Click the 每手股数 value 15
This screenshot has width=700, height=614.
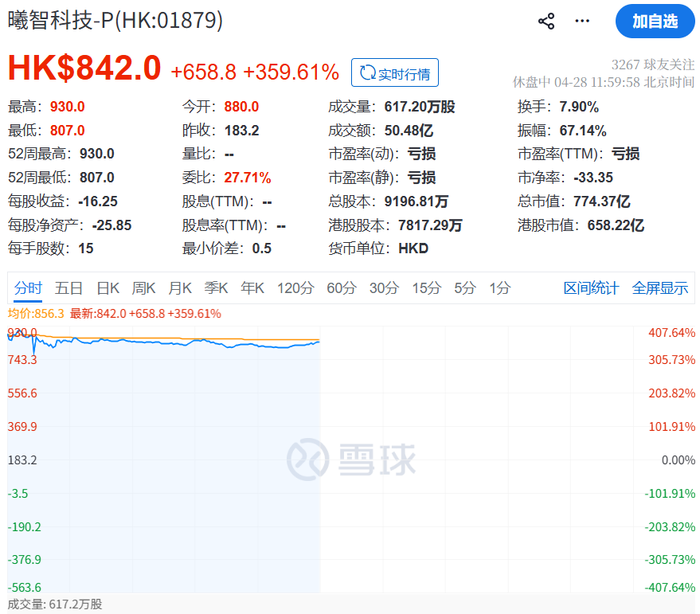click(x=86, y=248)
